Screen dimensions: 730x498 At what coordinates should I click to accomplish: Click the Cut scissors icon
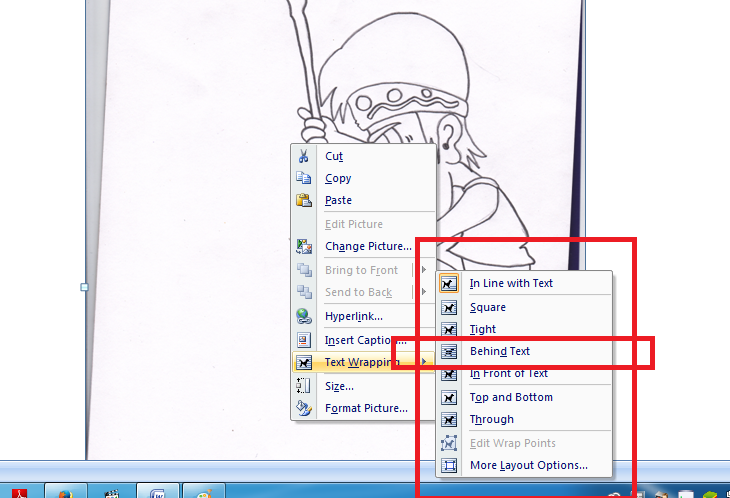[304, 156]
